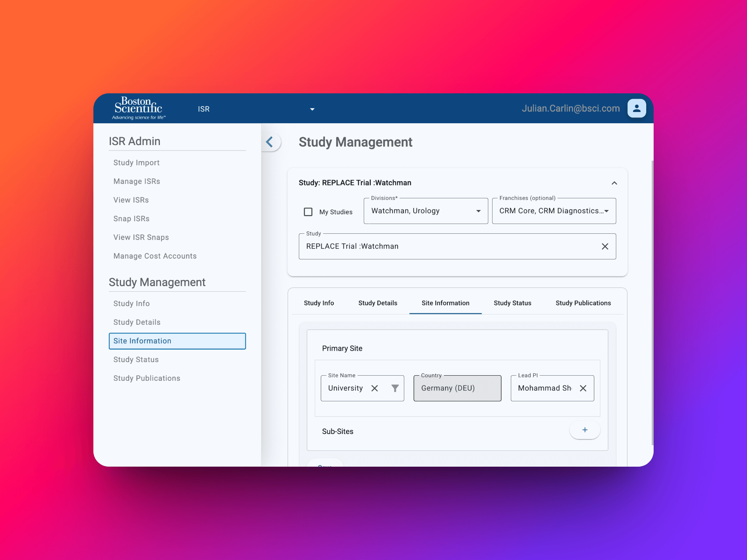Click the Country Germany (DEU) field
Image resolution: width=747 pixels, height=560 pixels.
tap(457, 388)
